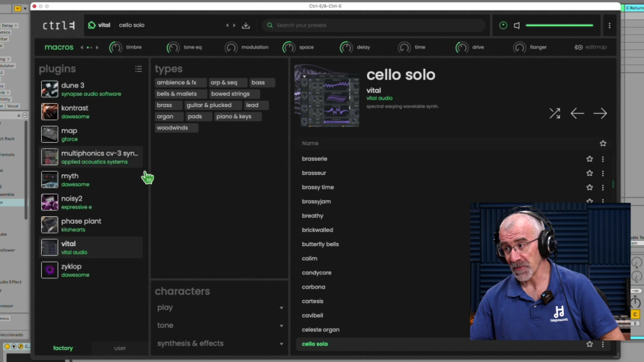
Task: Filter by pads type
Action: pos(198,117)
